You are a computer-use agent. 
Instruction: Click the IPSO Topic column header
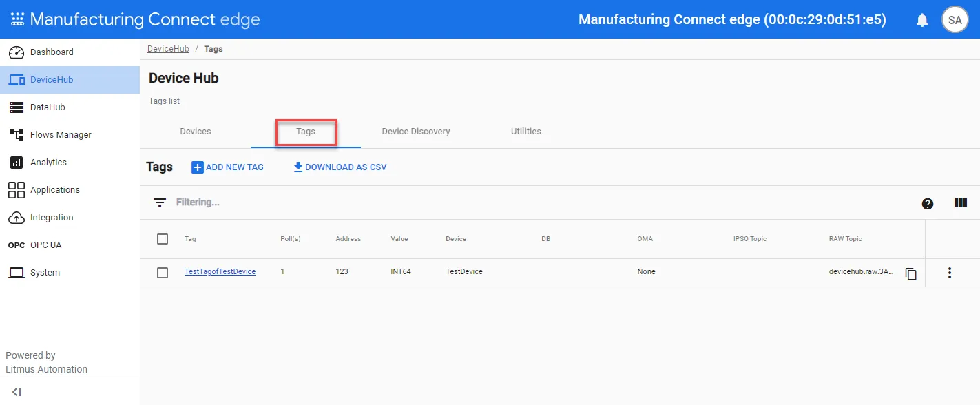click(749, 239)
